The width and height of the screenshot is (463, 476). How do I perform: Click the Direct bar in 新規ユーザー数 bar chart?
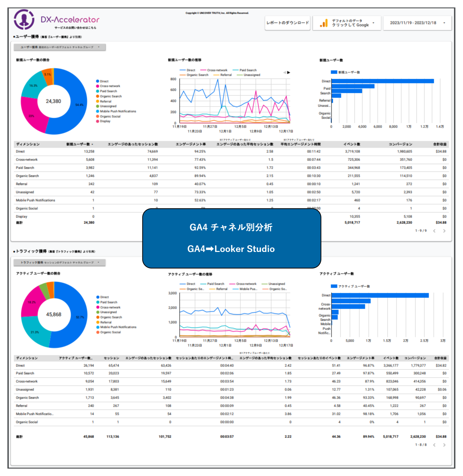[382, 81]
